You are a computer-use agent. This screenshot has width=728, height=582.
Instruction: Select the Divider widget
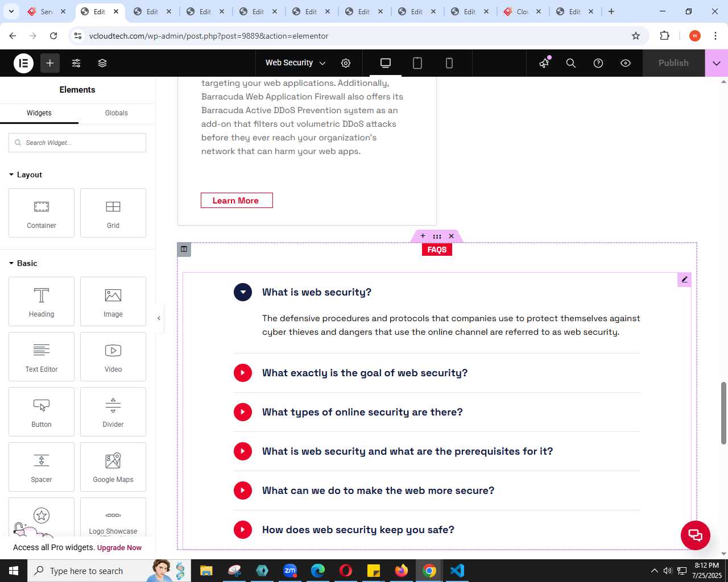click(113, 411)
